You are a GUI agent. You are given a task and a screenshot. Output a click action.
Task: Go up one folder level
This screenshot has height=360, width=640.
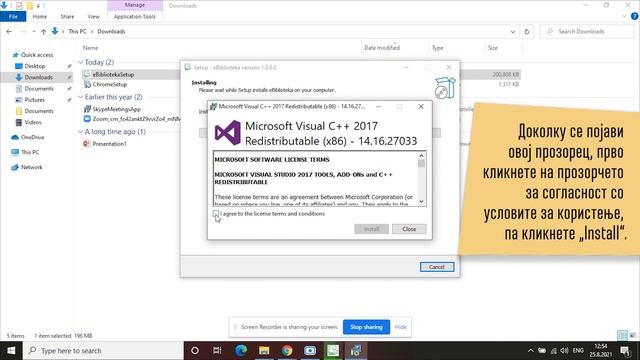(x=43, y=31)
